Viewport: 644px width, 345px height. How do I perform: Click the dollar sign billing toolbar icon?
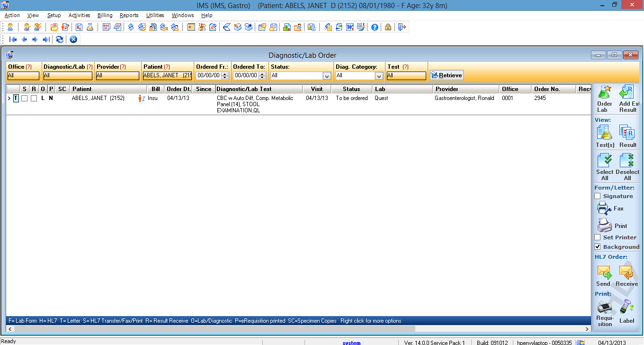pos(131,27)
